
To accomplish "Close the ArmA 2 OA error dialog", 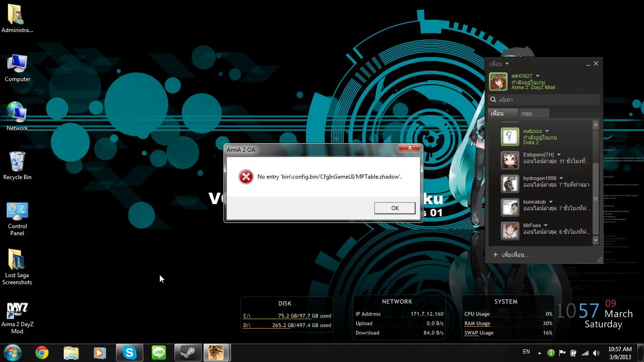I will (x=409, y=148).
